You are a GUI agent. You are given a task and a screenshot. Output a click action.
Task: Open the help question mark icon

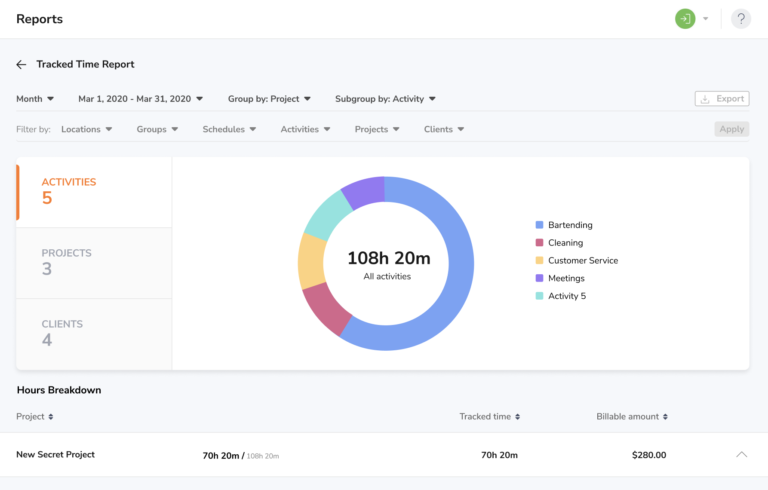741,18
